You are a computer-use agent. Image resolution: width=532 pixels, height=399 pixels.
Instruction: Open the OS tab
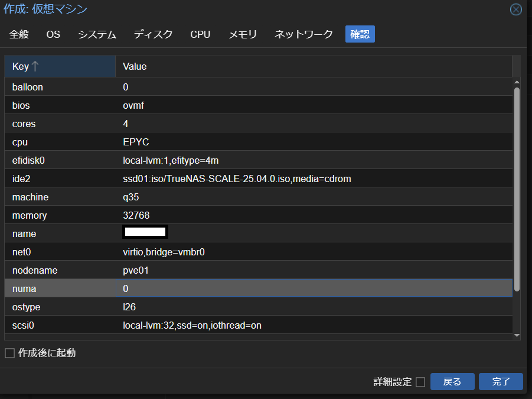point(53,34)
